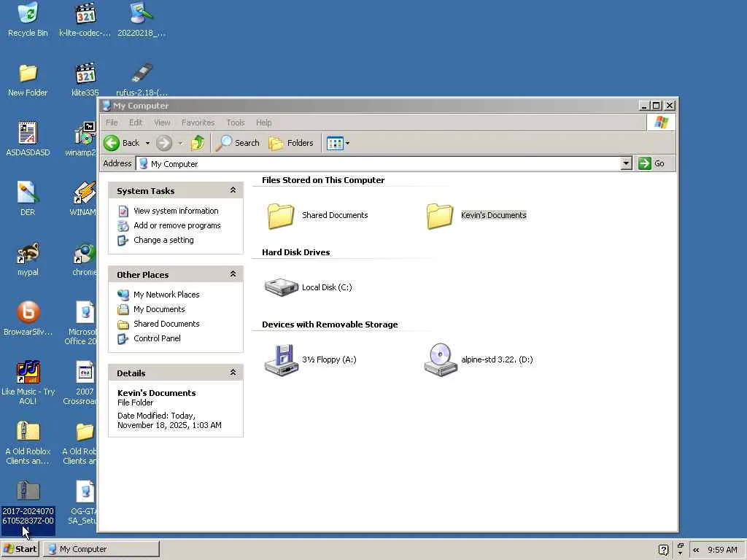Select the mypal desktop shortcut

(x=28, y=259)
